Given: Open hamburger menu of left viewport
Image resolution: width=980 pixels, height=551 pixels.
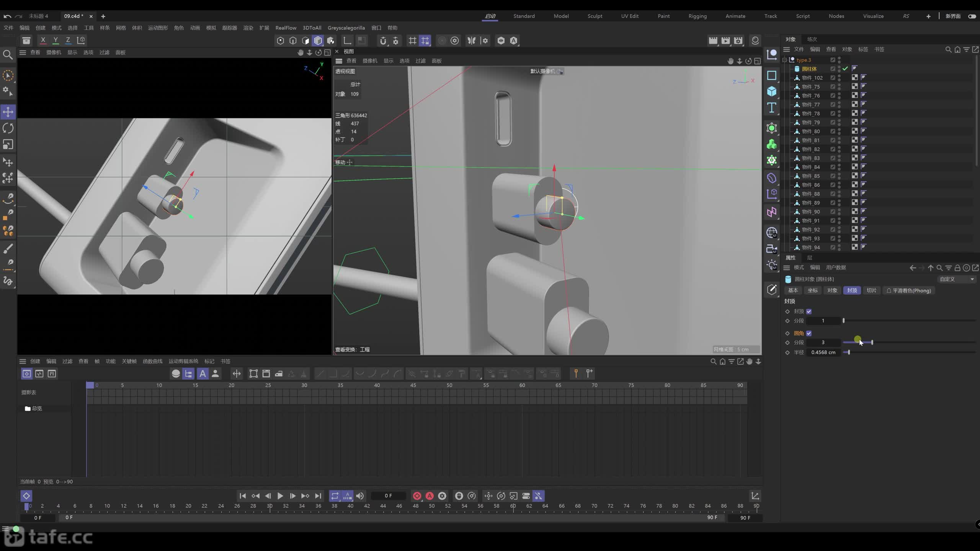Looking at the screenshot, I should point(23,52).
